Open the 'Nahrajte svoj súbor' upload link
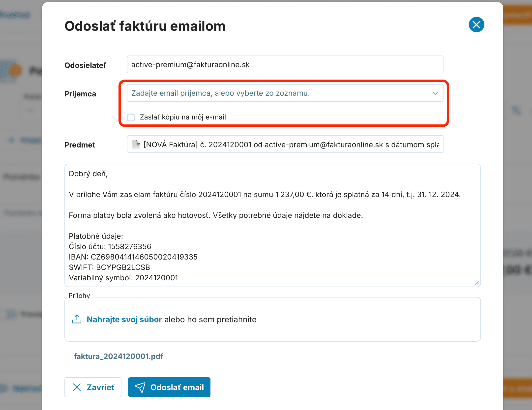The image size is (532, 410). tap(124, 320)
